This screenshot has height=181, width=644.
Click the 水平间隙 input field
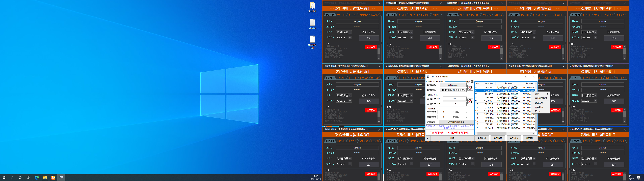coord(443,112)
